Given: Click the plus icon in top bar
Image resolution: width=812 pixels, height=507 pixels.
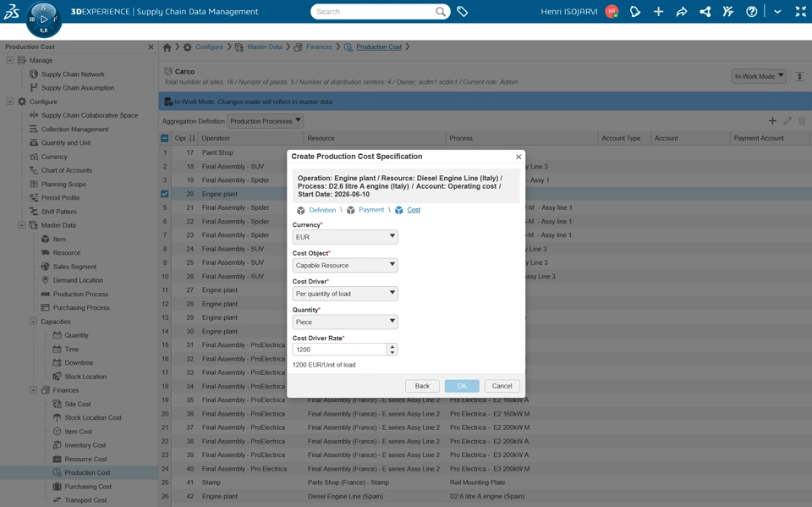Looking at the screenshot, I should pyautogui.click(x=658, y=11).
